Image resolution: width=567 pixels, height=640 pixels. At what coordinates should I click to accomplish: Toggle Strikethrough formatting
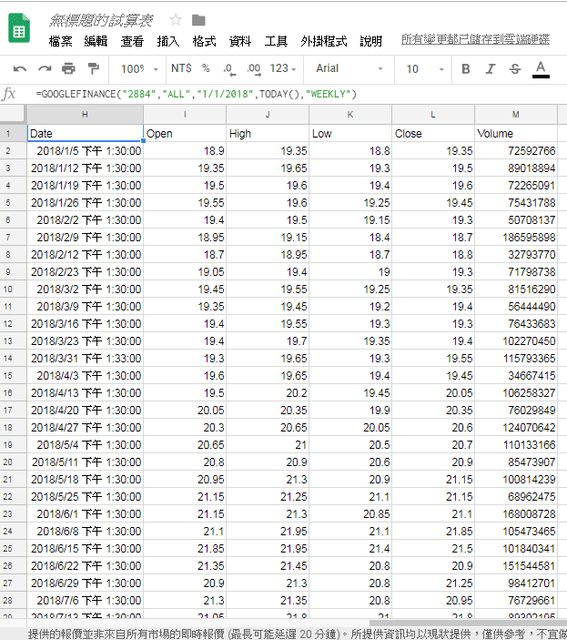pyautogui.click(x=515, y=69)
